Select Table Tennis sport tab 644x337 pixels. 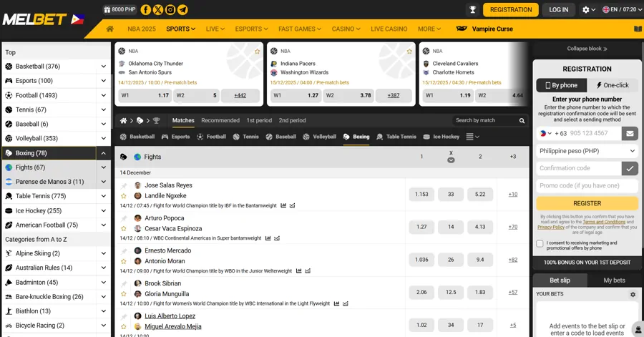(396, 137)
